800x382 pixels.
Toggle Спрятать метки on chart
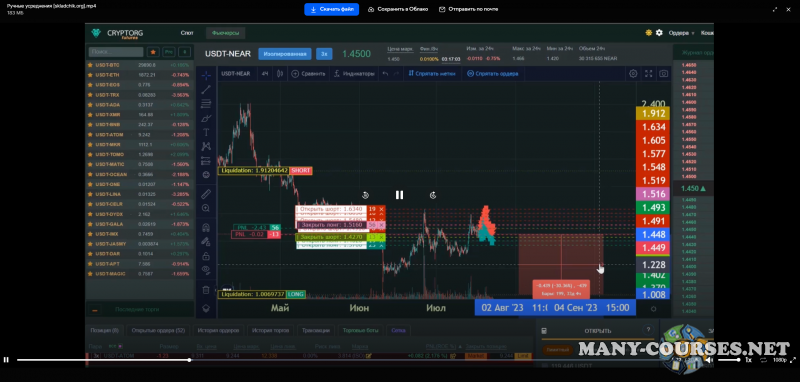click(x=432, y=73)
